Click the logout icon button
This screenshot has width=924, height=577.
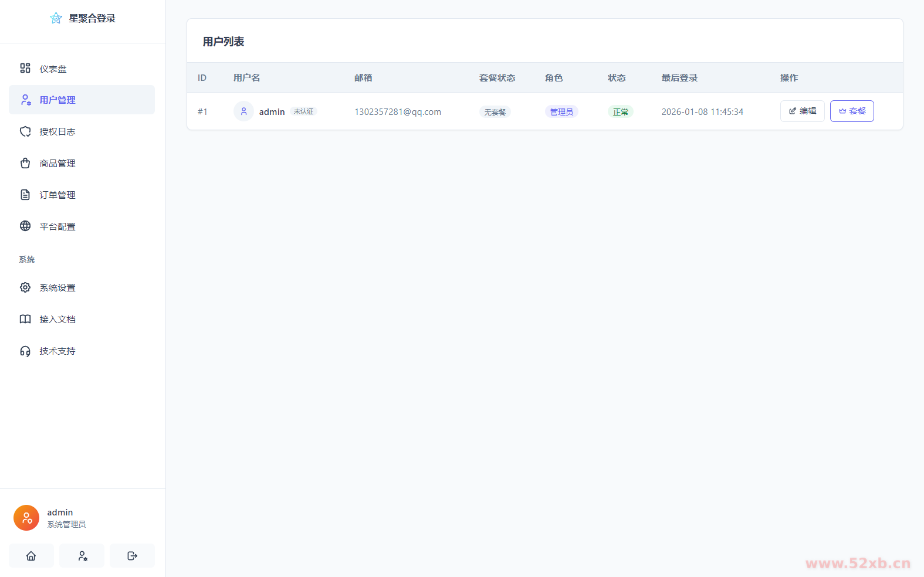133,556
